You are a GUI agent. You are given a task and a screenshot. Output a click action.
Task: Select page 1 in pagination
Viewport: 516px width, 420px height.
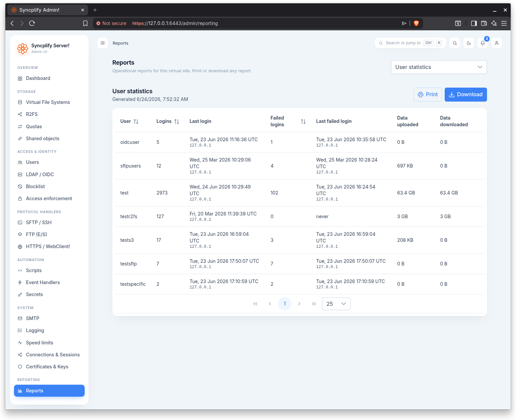285,304
